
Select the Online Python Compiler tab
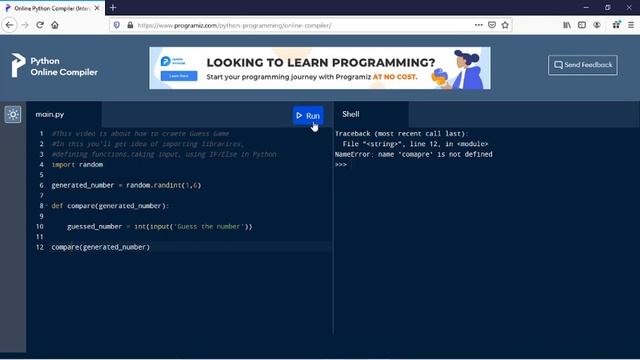[52, 8]
